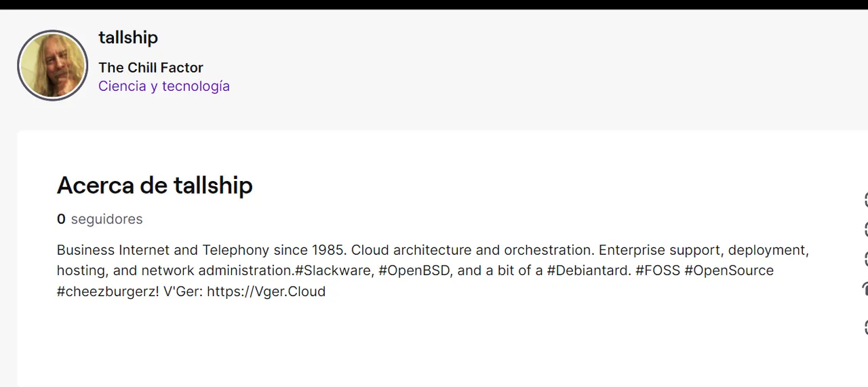This screenshot has height=387, width=868.
Task: Open the tallship channel name link
Action: tap(128, 37)
